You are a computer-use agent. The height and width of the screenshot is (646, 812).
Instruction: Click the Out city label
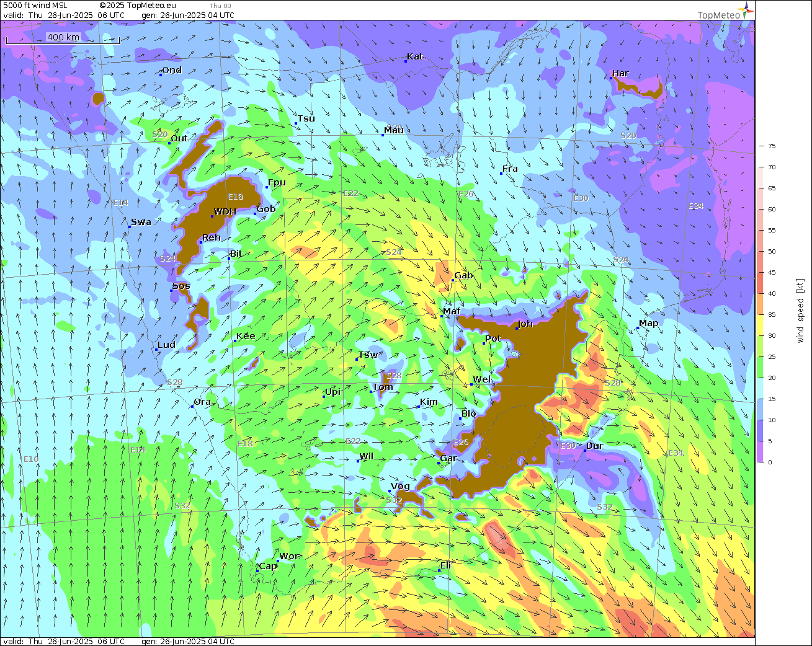[179, 138]
